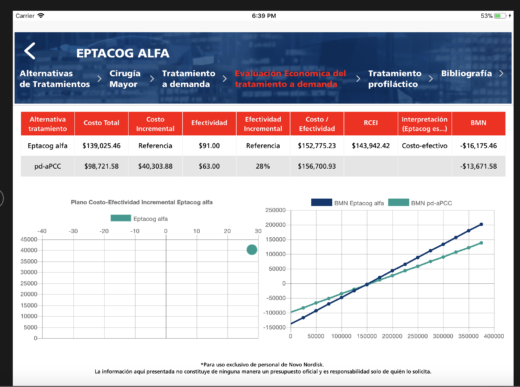Click the BMN column header
This screenshot has width=520, height=387.
tap(478, 124)
